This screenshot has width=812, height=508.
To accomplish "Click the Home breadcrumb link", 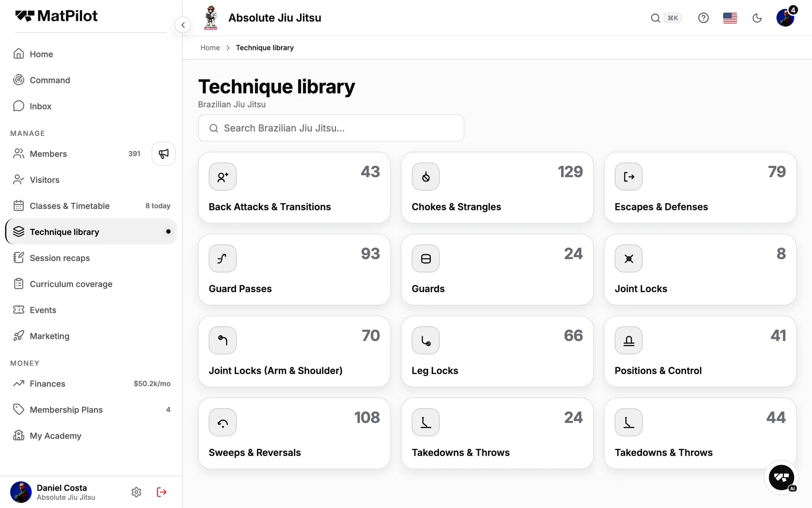I will coord(210,48).
